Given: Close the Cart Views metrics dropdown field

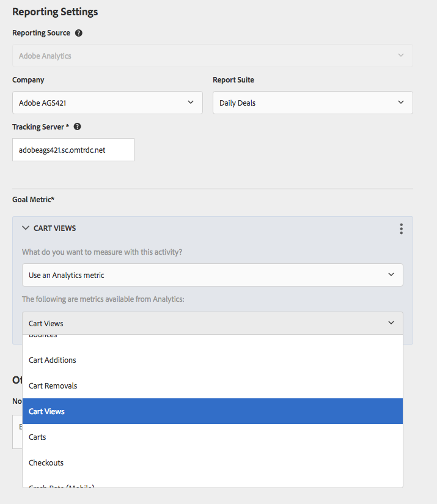Looking at the screenshot, I should coord(213,323).
